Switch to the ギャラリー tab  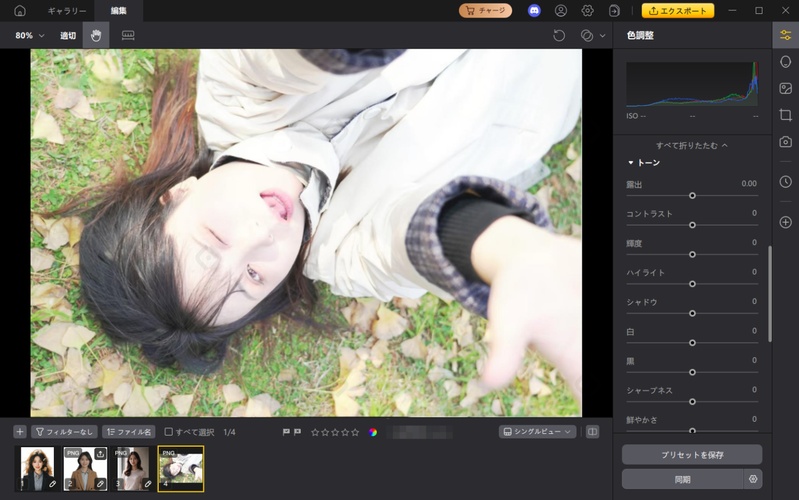67,11
